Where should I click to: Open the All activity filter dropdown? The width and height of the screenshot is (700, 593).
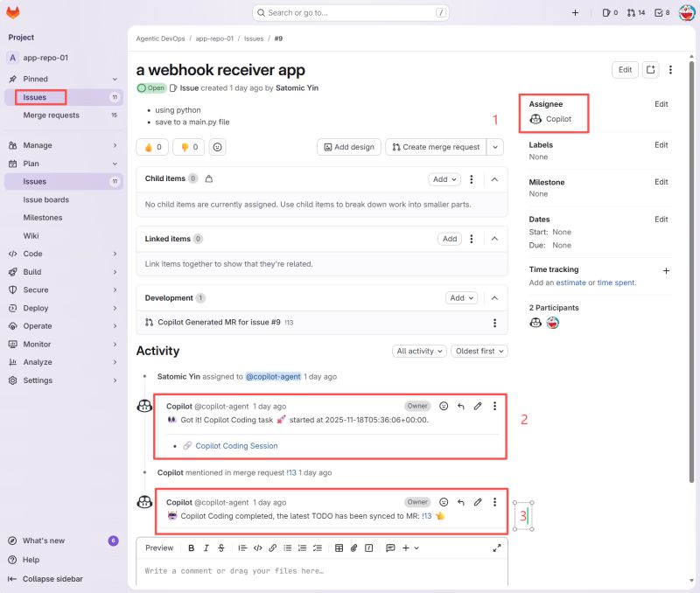[419, 351]
